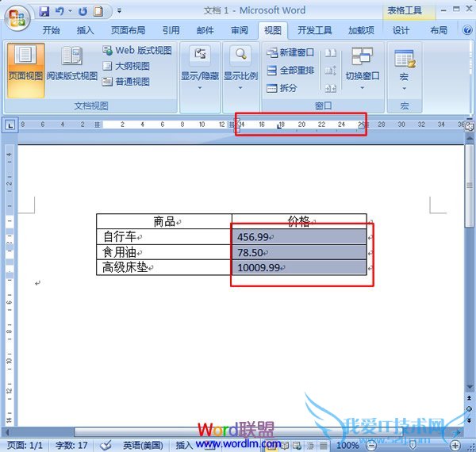Open table tools 设计 tab
The height and width of the screenshot is (452, 476).
[x=401, y=30]
